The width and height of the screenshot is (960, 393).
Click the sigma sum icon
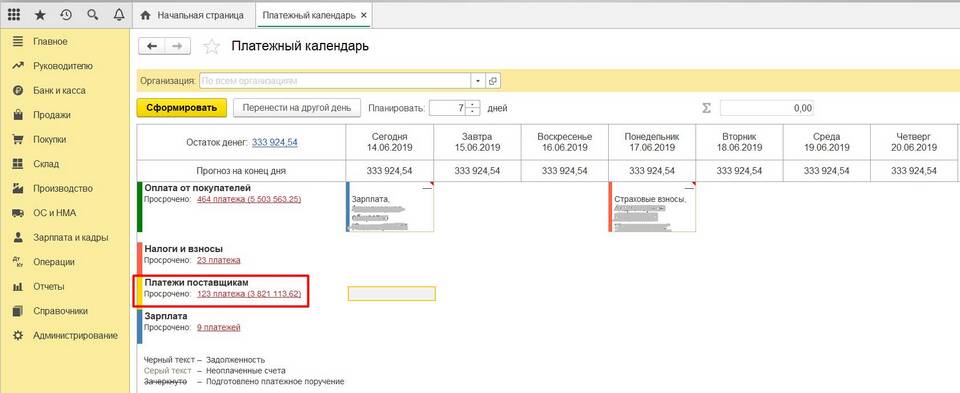coord(706,108)
